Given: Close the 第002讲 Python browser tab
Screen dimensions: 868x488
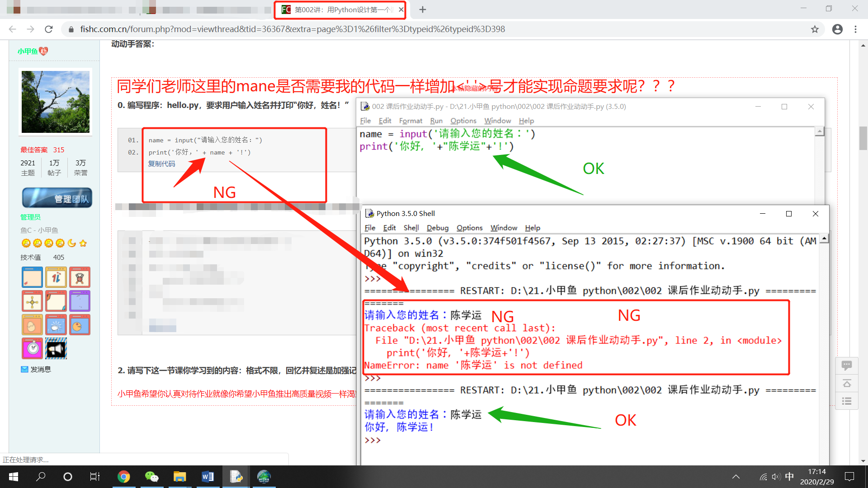Looking at the screenshot, I should tap(401, 9).
